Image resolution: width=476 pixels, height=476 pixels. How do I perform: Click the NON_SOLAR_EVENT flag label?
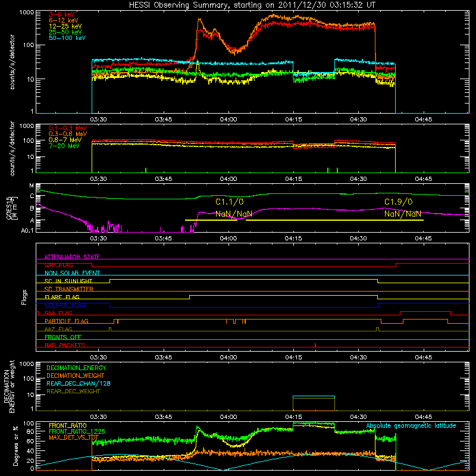pos(72,273)
